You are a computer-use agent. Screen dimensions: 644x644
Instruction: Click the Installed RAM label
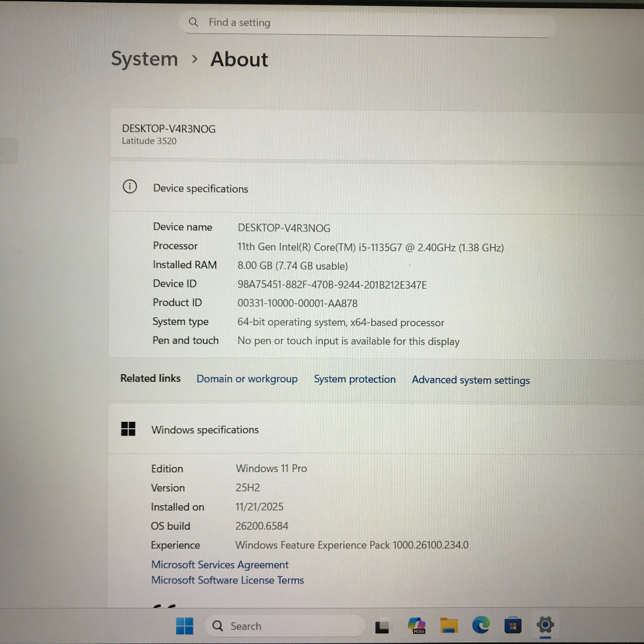[x=185, y=264]
